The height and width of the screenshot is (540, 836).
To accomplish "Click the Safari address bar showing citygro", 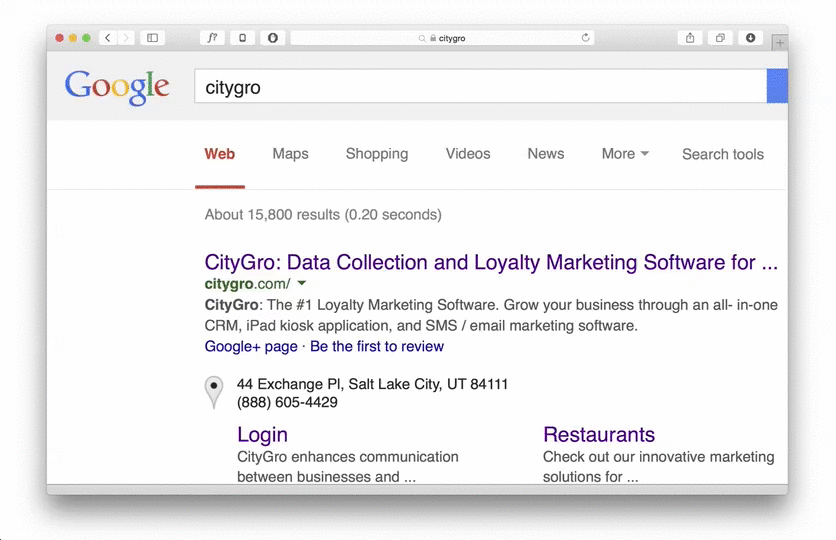I will tap(443, 38).
